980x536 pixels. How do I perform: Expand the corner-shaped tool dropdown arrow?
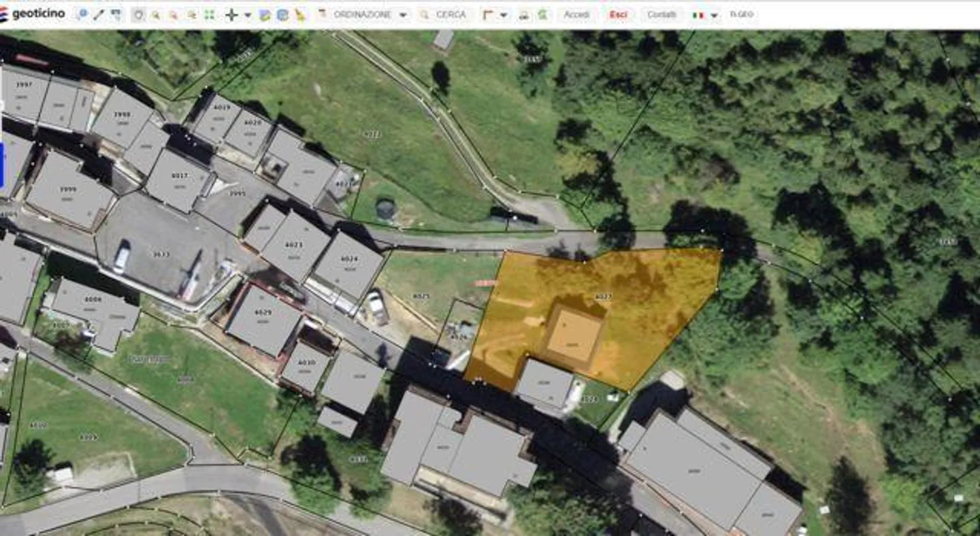(x=504, y=15)
